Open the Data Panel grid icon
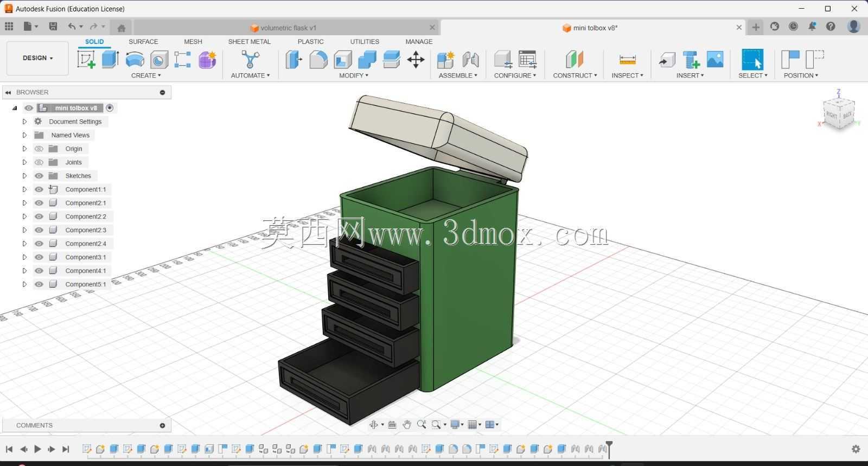 click(x=9, y=26)
